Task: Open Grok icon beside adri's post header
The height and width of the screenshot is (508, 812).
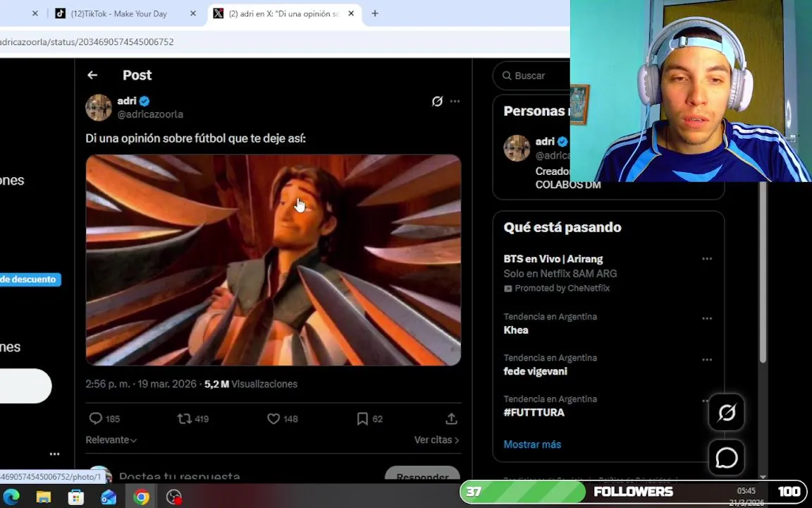Action: [437, 101]
